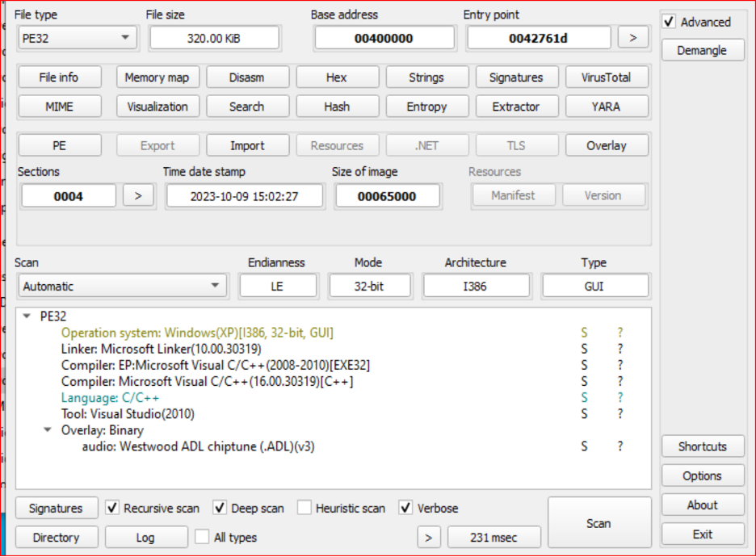Click the top Signatures button
This screenshot has height=557, width=756.
(x=517, y=77)
